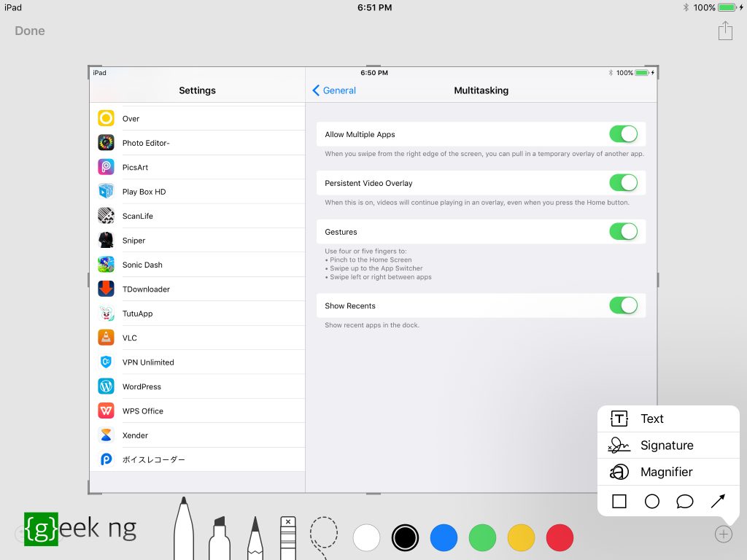The height and width of the screenshot is (560, 747).
Task: Insert a speech bubble shape
Action: 684,501
